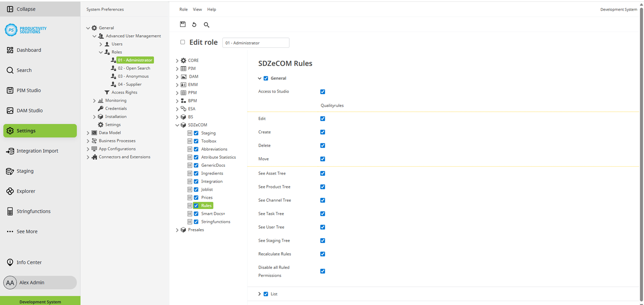Image resolution: width=644 pixels, height=305 pixels.
Task: Open the Info Center
Action: [x=29, y=262]
